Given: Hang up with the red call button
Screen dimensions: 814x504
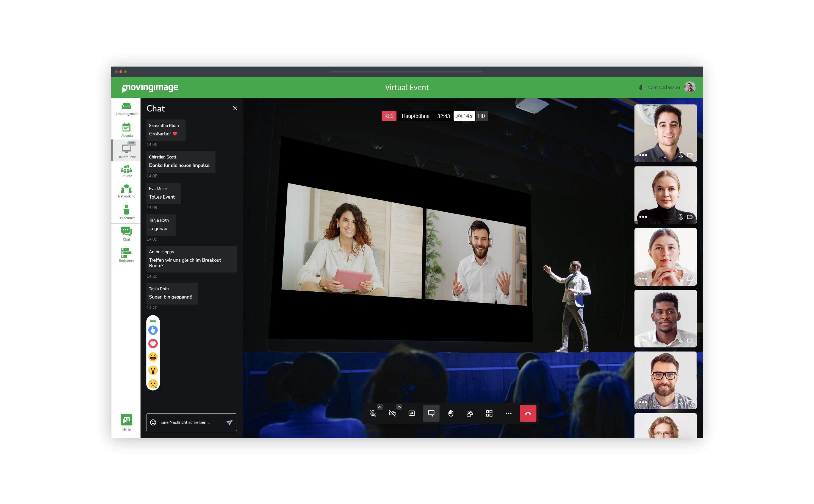Looking at the screenshot, I should click(528, 413).
